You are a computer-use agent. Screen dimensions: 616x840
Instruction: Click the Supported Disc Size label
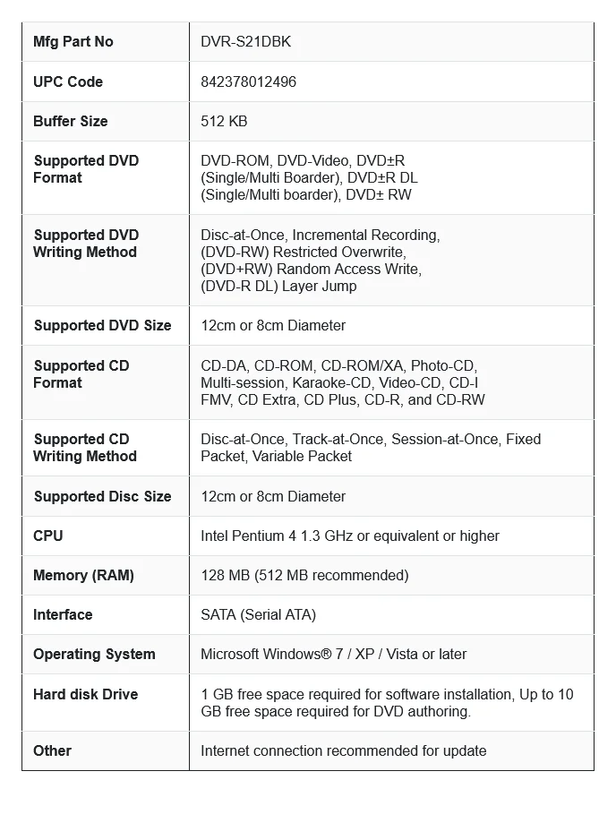[x=102, y=496]
